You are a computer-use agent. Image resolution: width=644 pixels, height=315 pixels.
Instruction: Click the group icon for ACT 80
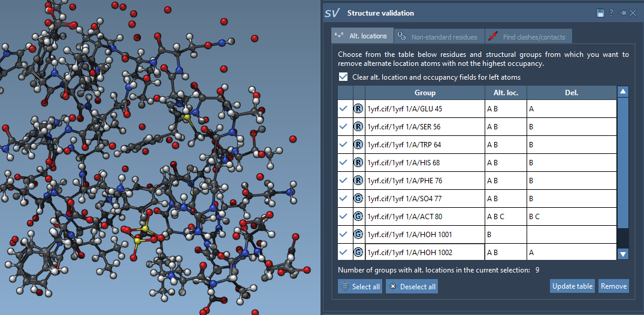(x=358, y=217)
